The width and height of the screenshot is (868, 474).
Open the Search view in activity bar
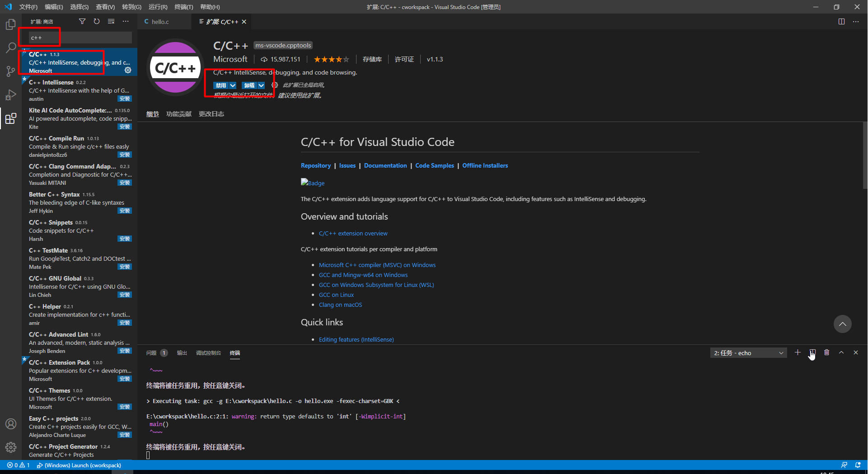11,47
